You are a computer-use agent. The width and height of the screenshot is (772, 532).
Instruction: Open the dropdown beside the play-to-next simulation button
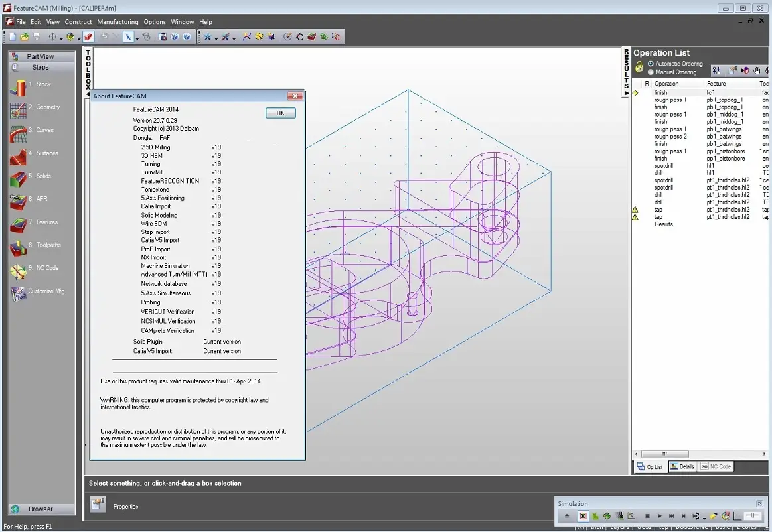pos(704,517)
